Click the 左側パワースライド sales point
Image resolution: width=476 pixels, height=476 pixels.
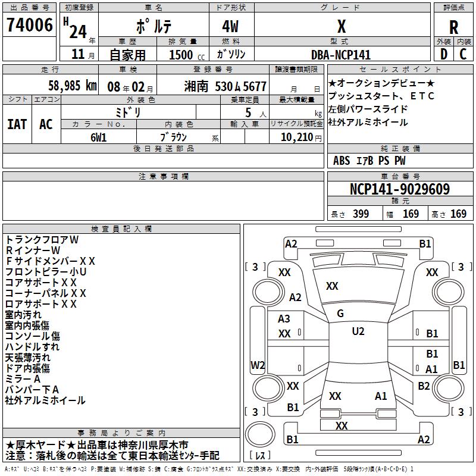[368, 109]
